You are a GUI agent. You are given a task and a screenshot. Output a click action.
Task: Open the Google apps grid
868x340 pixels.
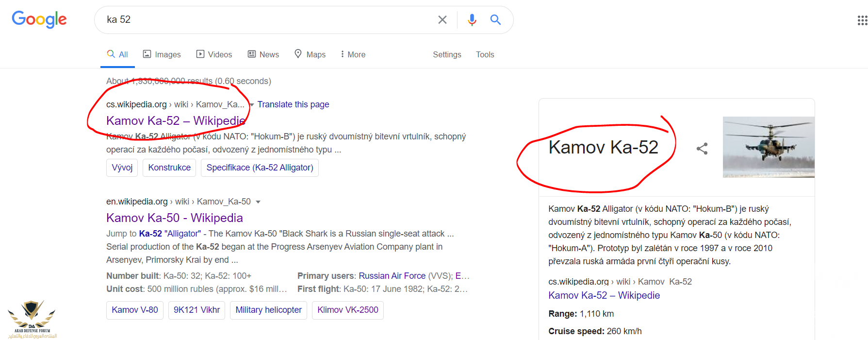pos(862,20)
